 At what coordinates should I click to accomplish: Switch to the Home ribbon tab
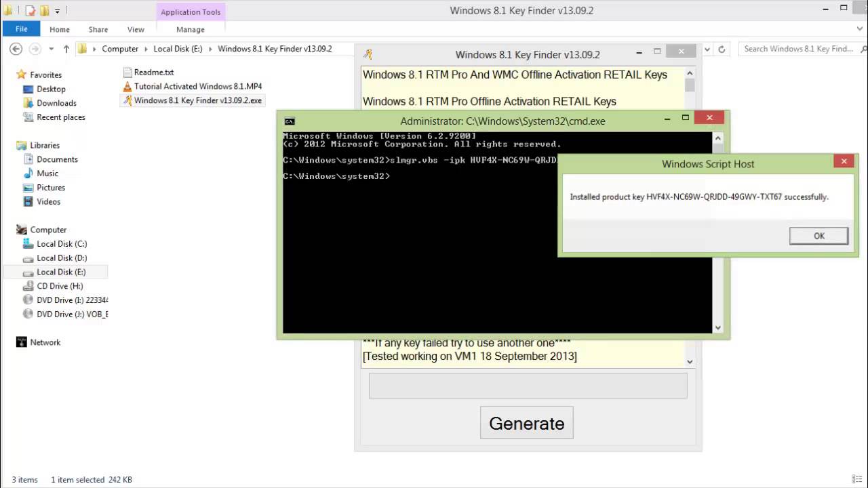click(x=60, y=29)
